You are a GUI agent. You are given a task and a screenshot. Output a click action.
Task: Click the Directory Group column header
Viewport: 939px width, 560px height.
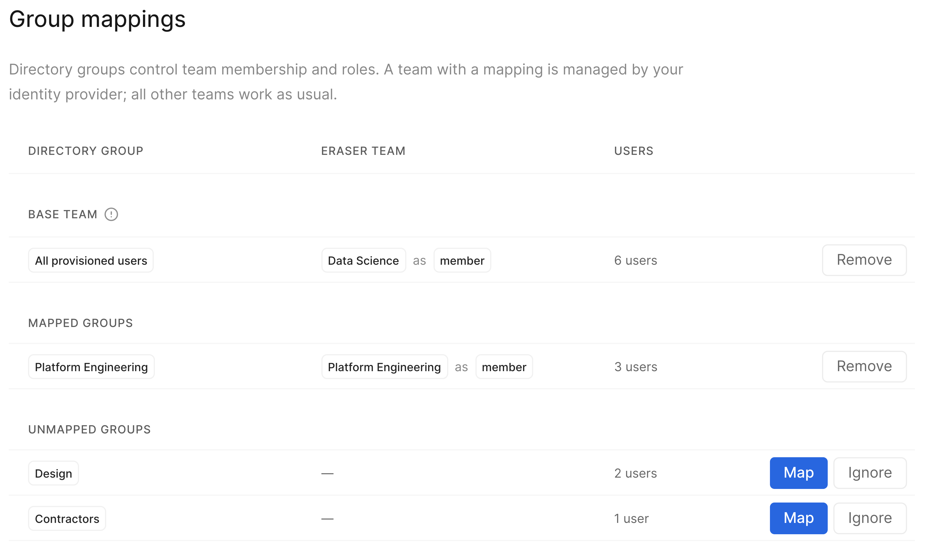click(86, 151)
